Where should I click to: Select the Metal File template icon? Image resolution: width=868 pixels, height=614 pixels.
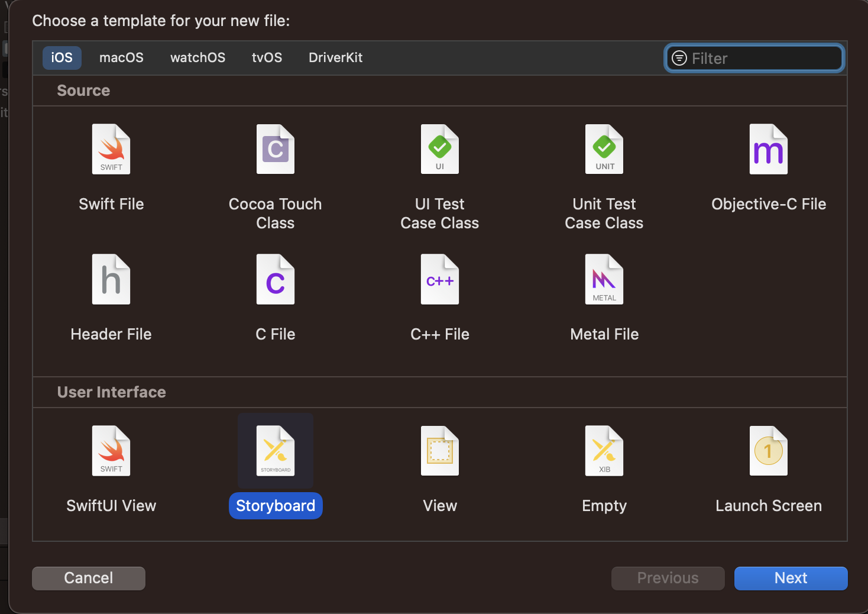pos(604,279)
